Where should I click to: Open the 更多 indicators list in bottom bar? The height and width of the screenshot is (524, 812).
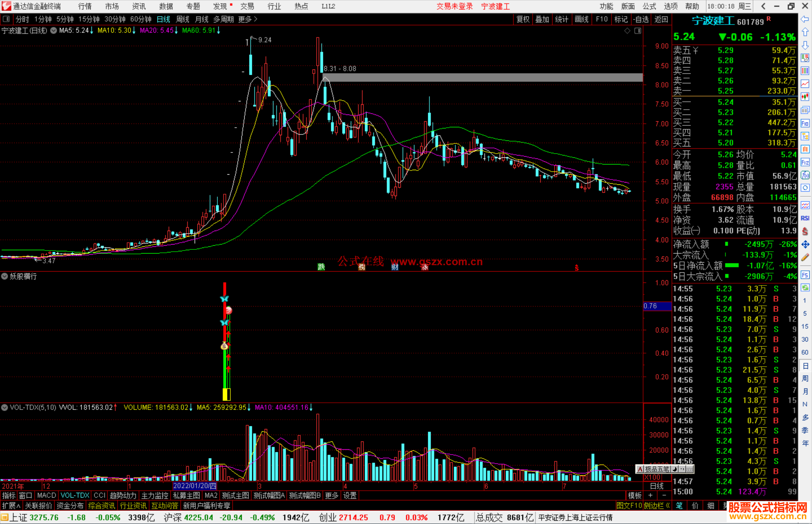pos(332,495)
